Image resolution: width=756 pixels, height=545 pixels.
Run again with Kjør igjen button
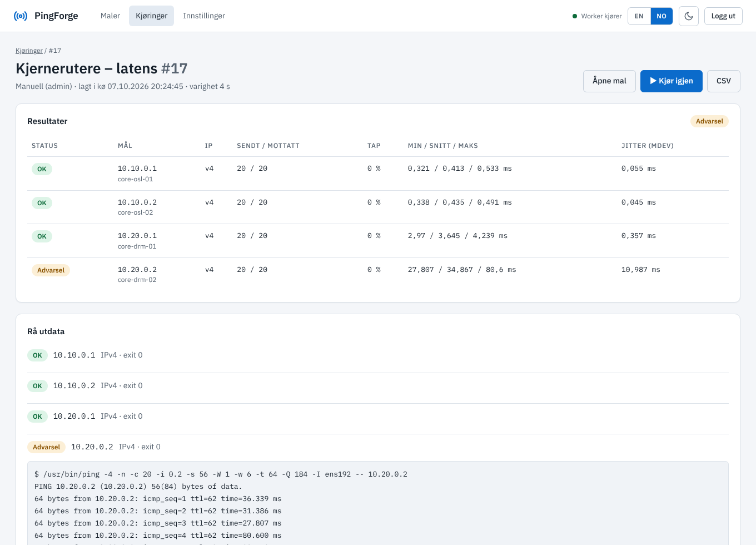(672, 81)
